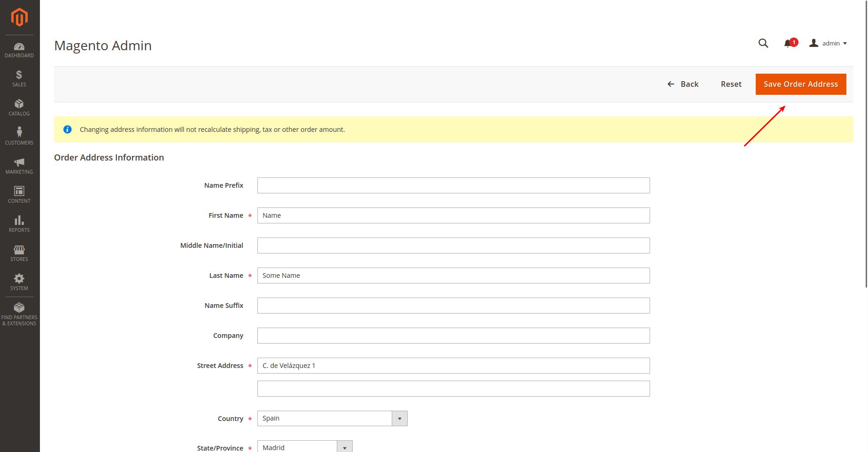Screen dimensions: 868x452
Task: Click the blue info icon in notice
Action: (68, 130)
